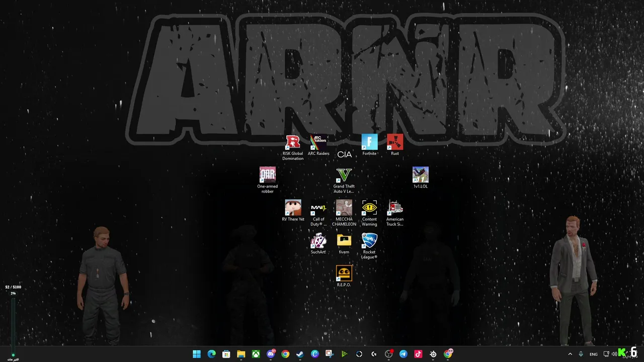The height and width of the screenshot is (362, 644).
Task: Open the Microsoft Store taskbar icon
Action: [x=226, y=354]
